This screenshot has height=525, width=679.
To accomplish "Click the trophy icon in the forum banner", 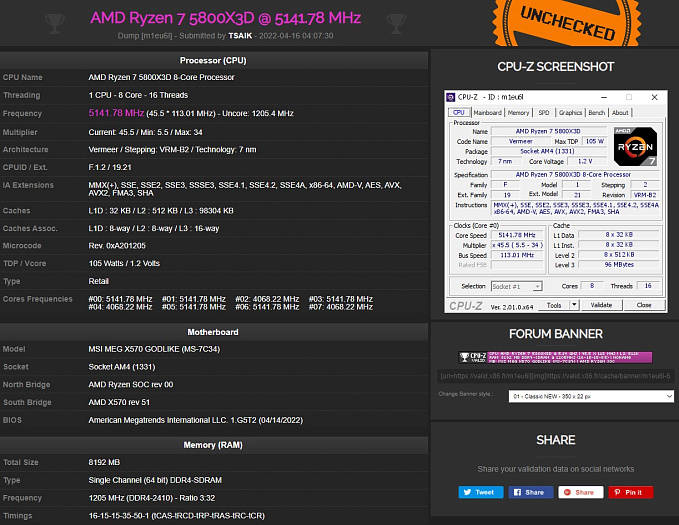I will (x=464, y=357).
